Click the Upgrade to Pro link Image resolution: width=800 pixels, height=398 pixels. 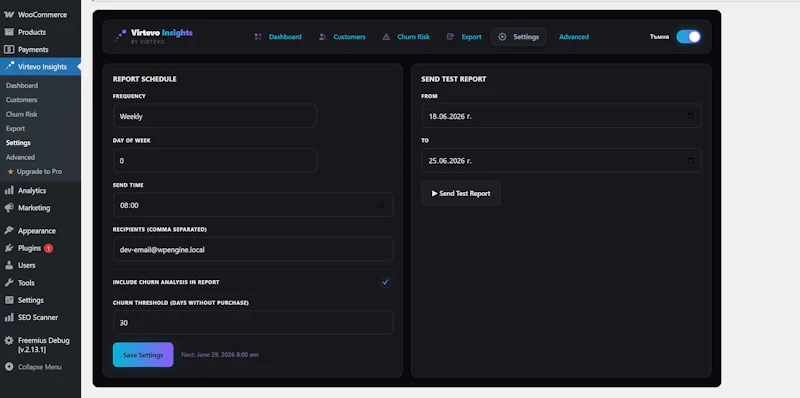coord(39,172)
